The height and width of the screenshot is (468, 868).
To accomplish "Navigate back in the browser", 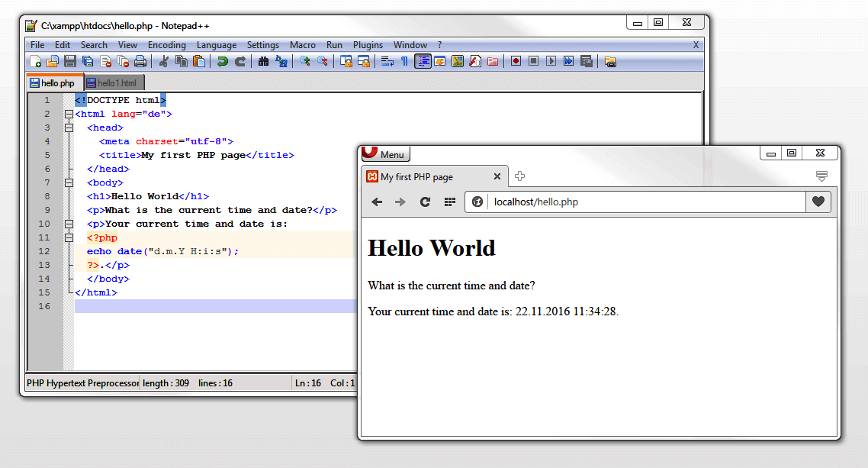I will click(376, 202).
